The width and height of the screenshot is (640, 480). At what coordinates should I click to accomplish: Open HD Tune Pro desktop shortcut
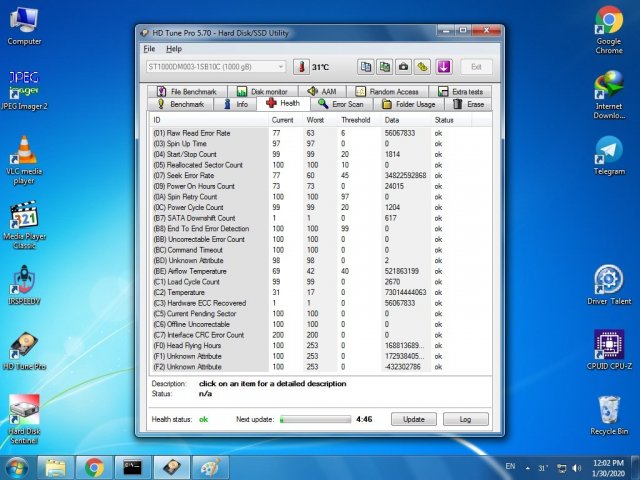coord(24,350)
